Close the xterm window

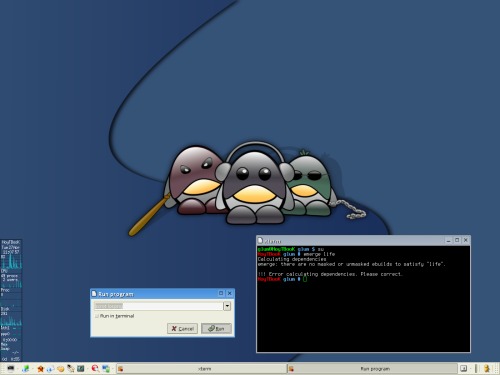coord(466,240)
